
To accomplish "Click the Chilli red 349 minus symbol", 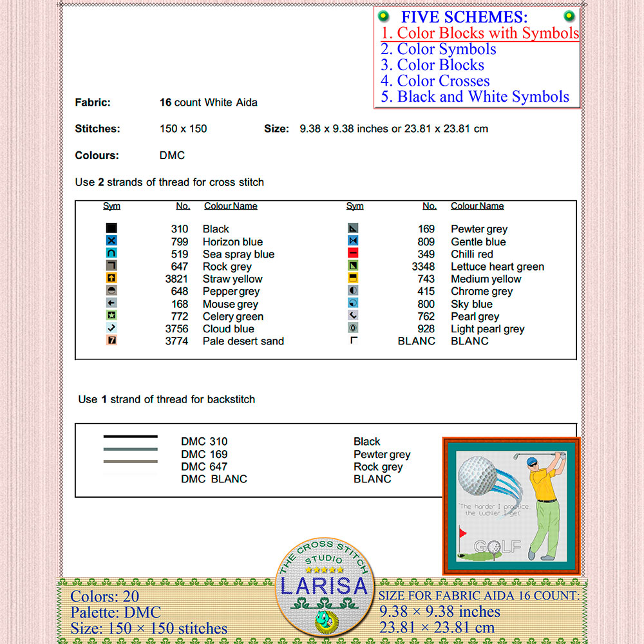I will pos(353,253).
